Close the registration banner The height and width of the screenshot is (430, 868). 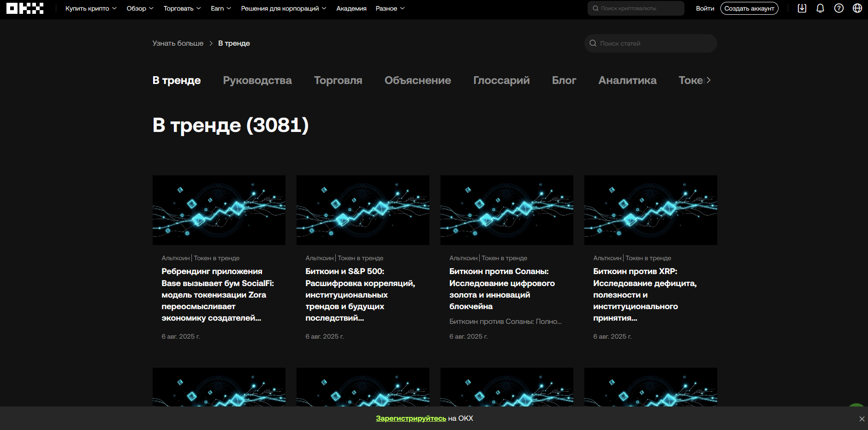click(x=862, y=419)
